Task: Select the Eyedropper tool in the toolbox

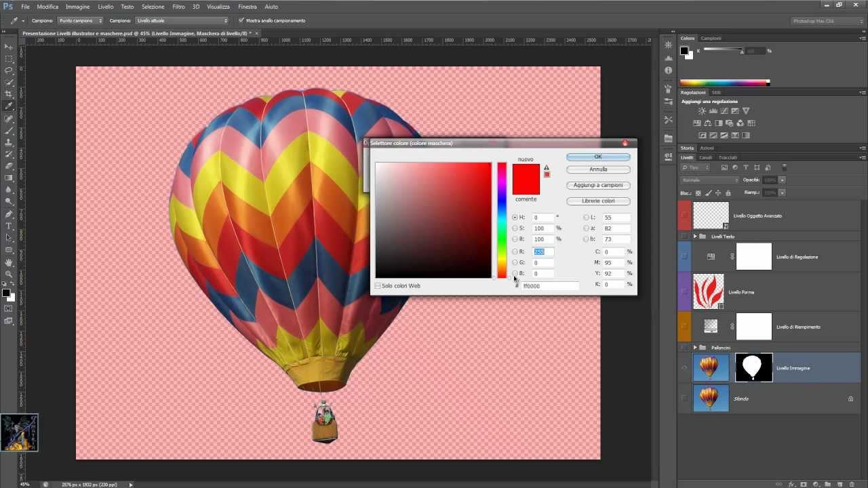Action: pyautogui.click(x=9, y=106)
